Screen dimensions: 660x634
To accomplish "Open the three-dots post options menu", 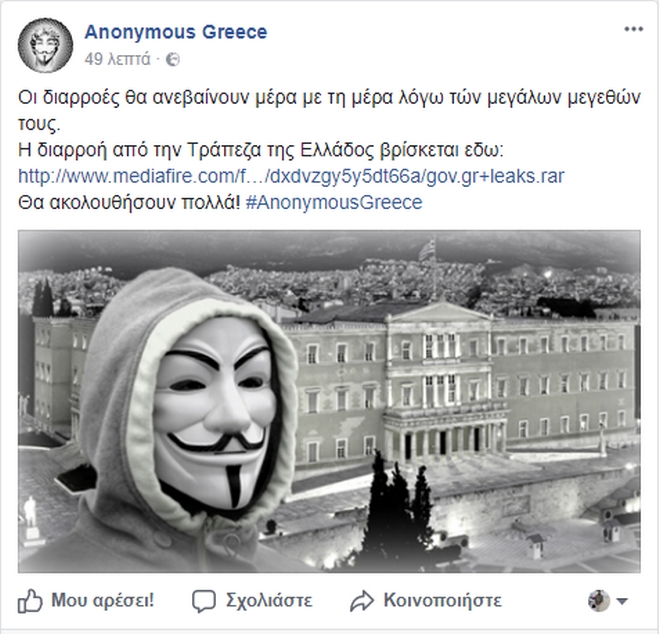I will click(x=633, y=29).
